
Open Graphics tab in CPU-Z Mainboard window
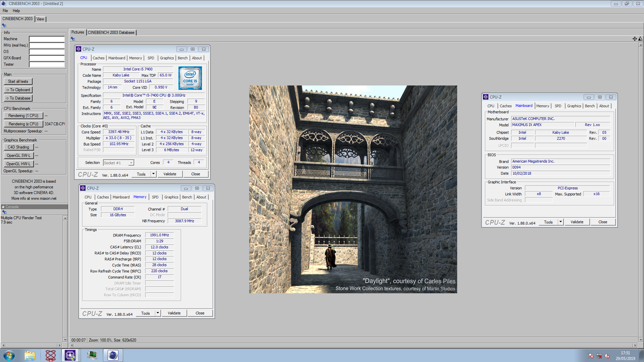click(574, 106)
